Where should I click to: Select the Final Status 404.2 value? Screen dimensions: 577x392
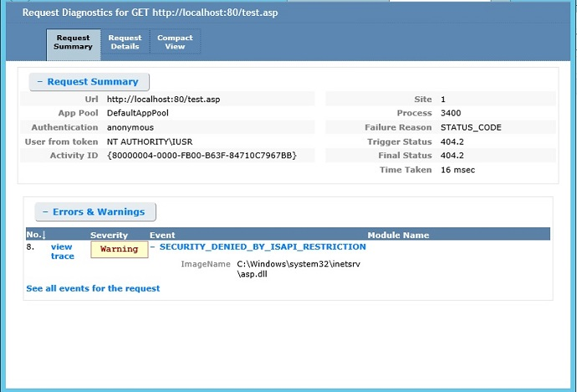(452, 155)
